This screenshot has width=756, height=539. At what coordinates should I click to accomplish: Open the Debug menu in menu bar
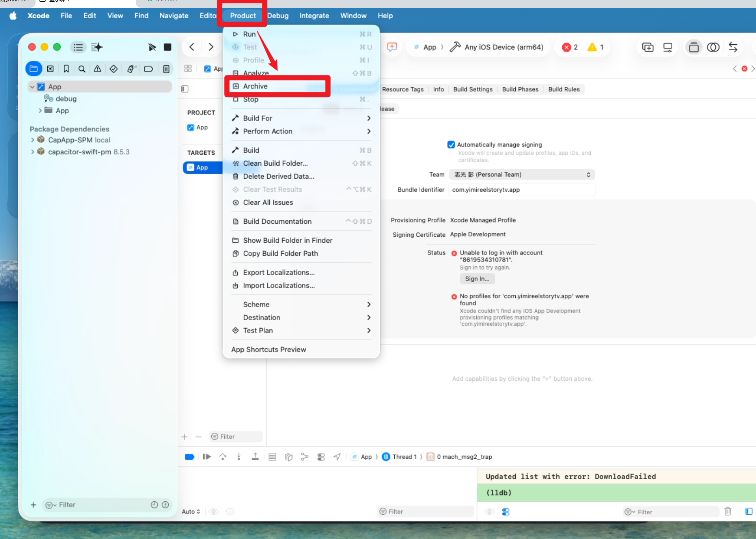(278, 16)
